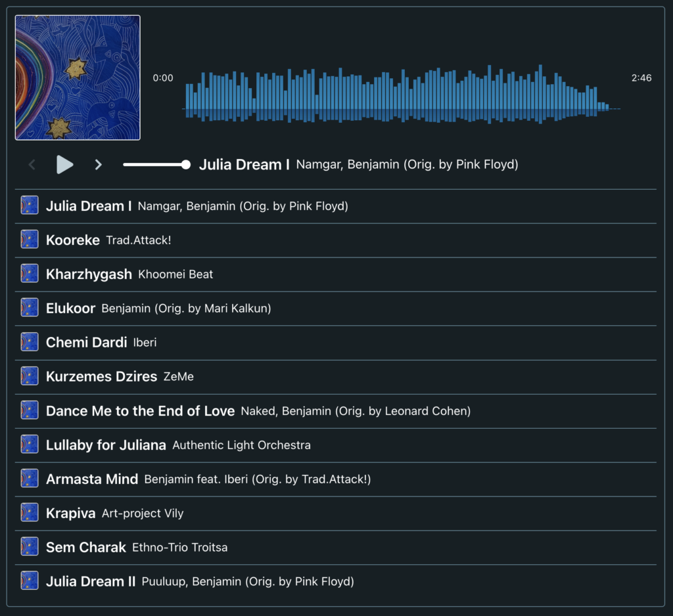The image size is (673, 616).
Task: Click the large album cover artwork
Action: click(x=78, y=77)
